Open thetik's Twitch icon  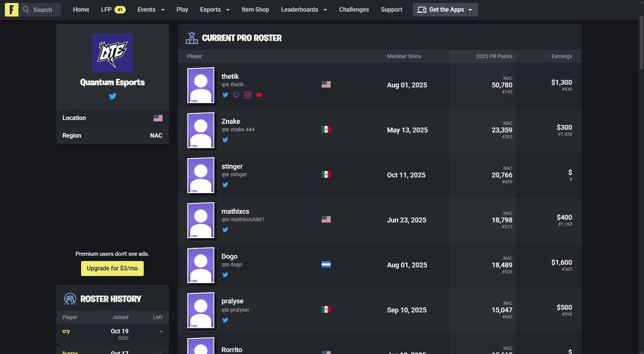(237, 95)
